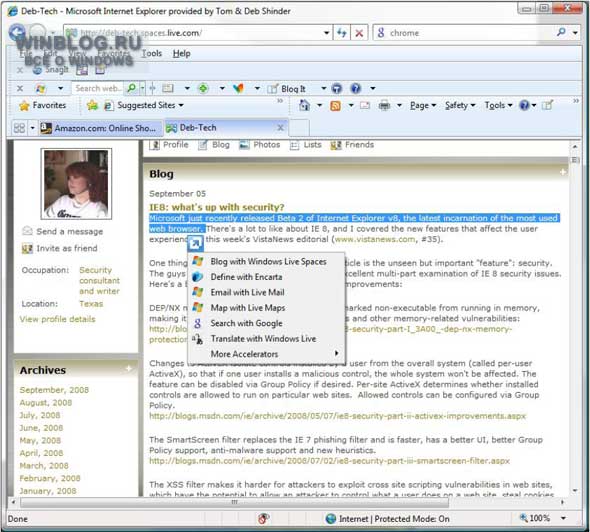Open the Tools menu in menu bar
This screenshot has height=532, width=590.
[152, 53]
